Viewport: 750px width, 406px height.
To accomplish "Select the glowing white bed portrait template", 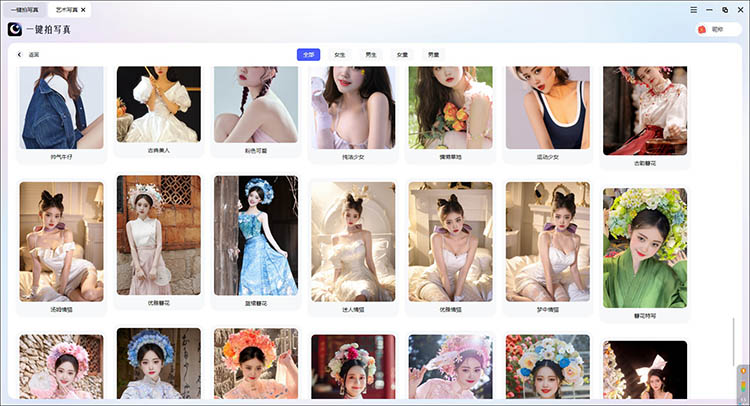I will 353,241.
